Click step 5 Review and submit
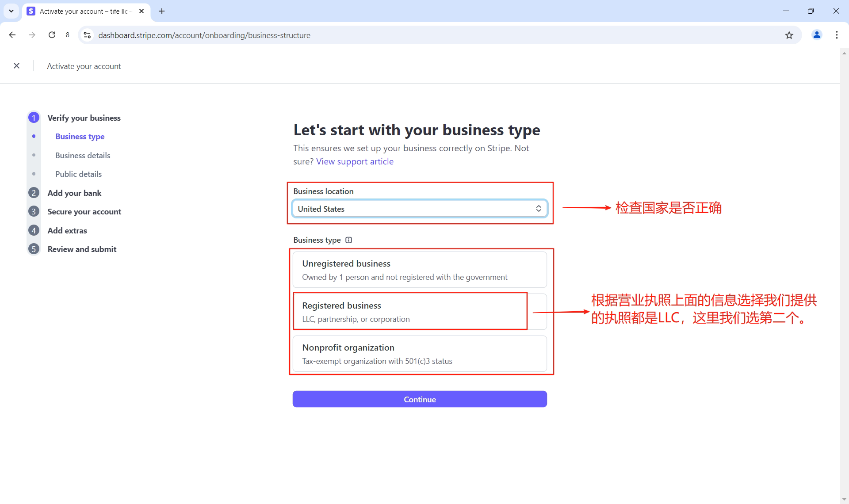Screen dimensions: 849x504 (81, 249)
